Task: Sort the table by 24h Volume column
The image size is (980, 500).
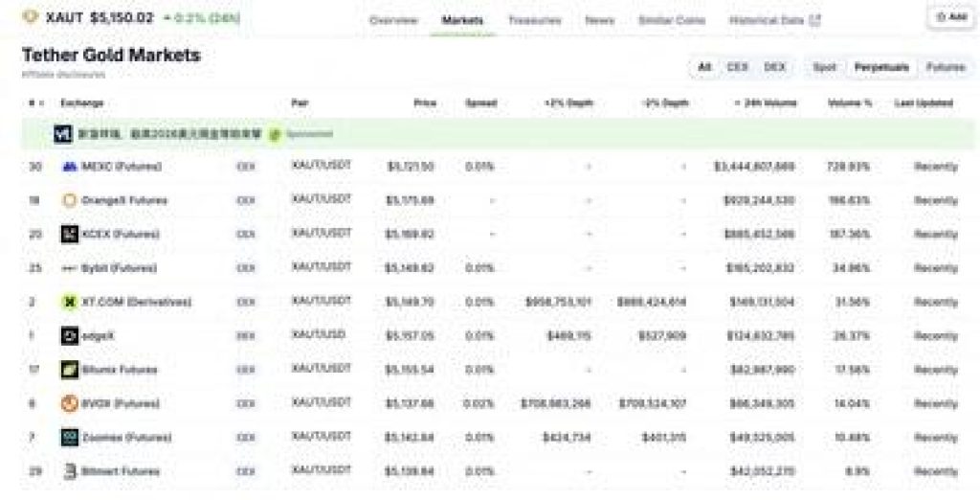Action: (x=766, y=102)
